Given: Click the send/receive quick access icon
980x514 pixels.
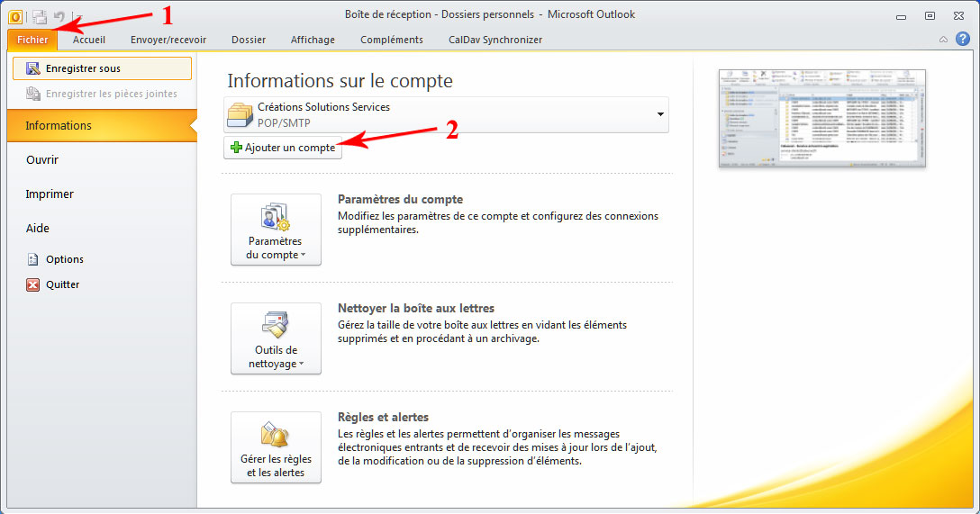Looking at the screenshot, I should 40,17.
